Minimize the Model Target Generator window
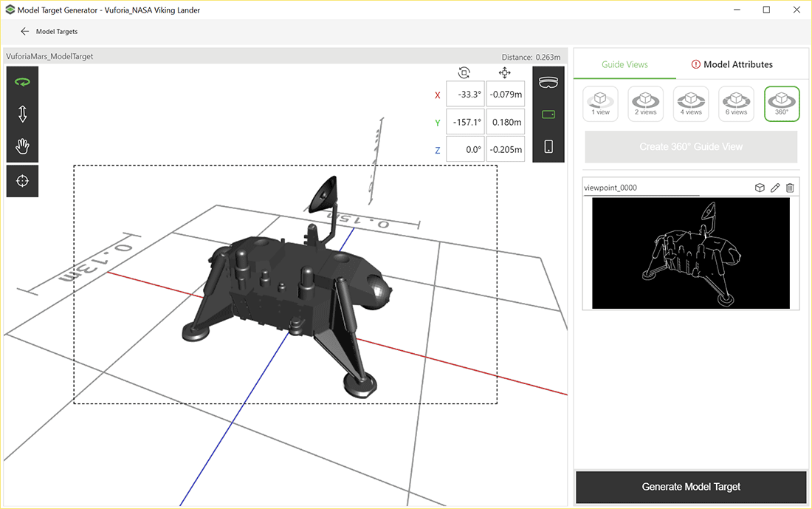This screenshot has height=509, width=812. pos(737,10)
